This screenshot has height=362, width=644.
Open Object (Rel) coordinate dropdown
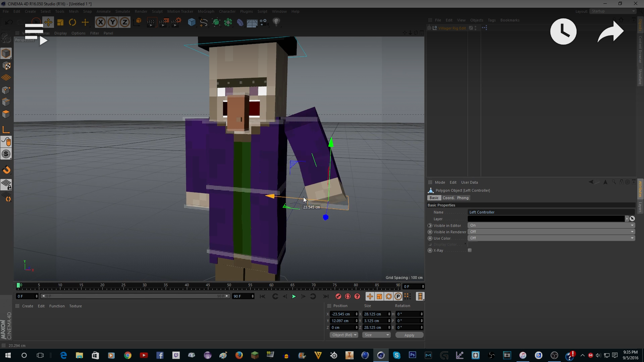(344, 335)
